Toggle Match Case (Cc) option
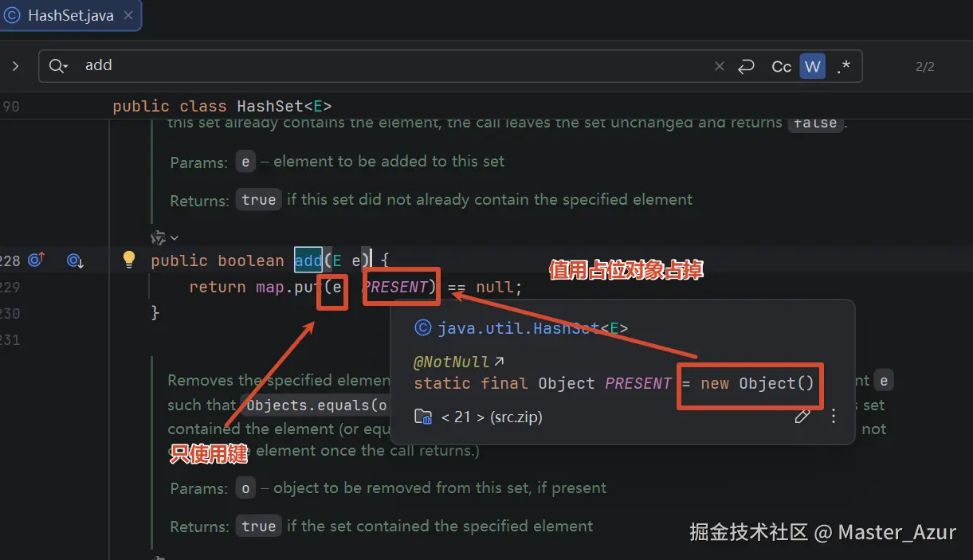973x560 pixels. pyautogui.click(x=782, y=67)
